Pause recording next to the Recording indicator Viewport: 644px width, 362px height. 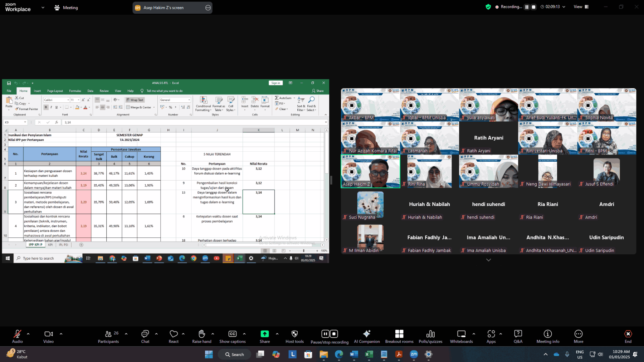527,7
